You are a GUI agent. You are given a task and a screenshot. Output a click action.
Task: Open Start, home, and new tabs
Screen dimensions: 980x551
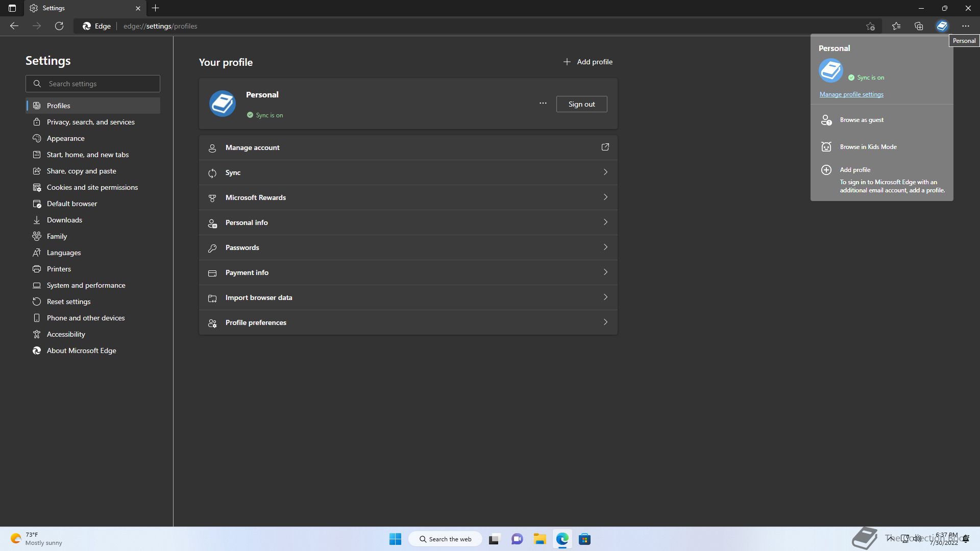[93, 155]
